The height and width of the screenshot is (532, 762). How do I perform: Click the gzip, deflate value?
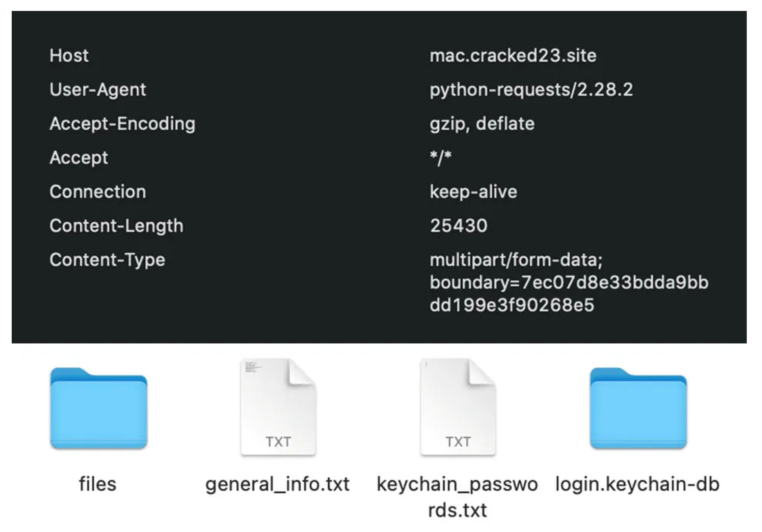coord(482,124)
